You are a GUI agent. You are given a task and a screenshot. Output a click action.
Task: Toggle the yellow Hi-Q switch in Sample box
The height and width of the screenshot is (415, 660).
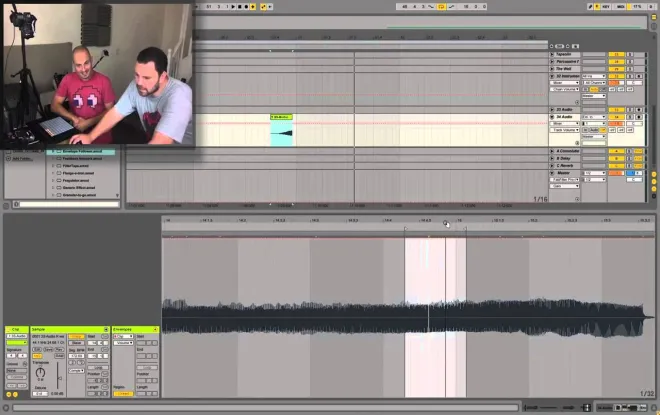pos(37,356)
